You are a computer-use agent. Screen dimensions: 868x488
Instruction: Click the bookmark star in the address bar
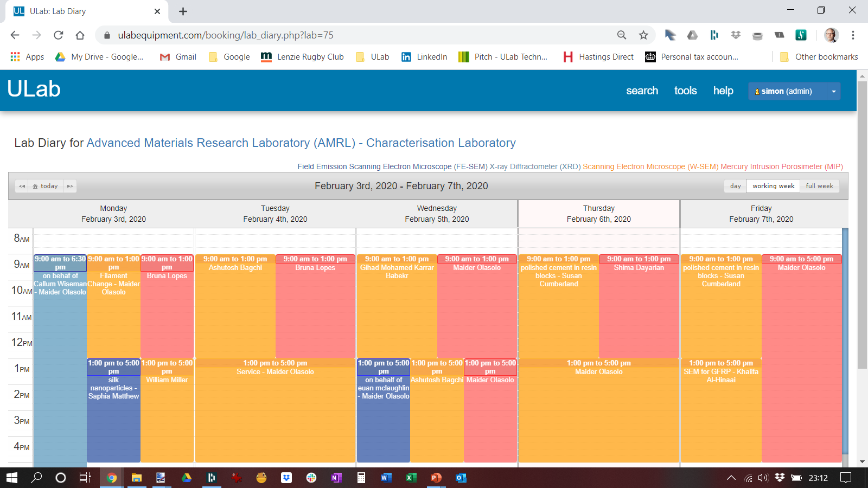(643, 35)
